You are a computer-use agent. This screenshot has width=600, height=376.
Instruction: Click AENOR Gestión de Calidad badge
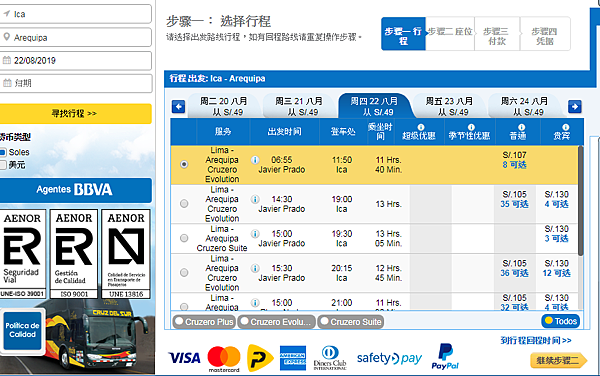click(x=74, y=254)
